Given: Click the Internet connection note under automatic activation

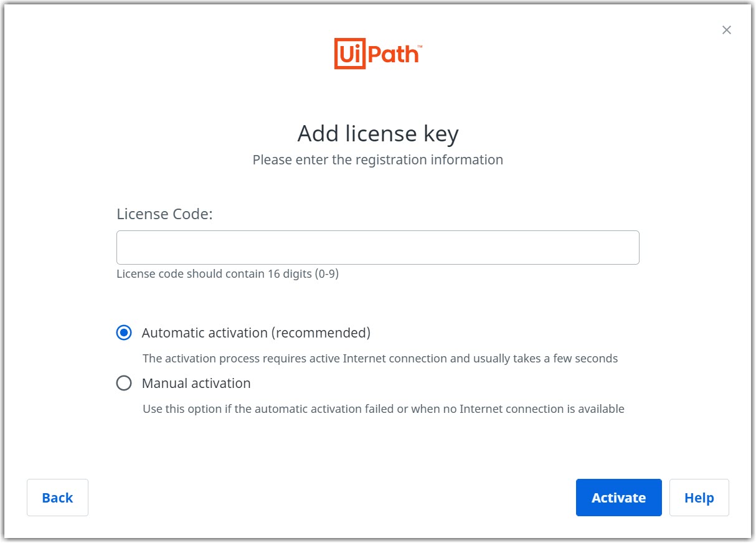Looking at the screenshot, I should [x=380, y=358].
